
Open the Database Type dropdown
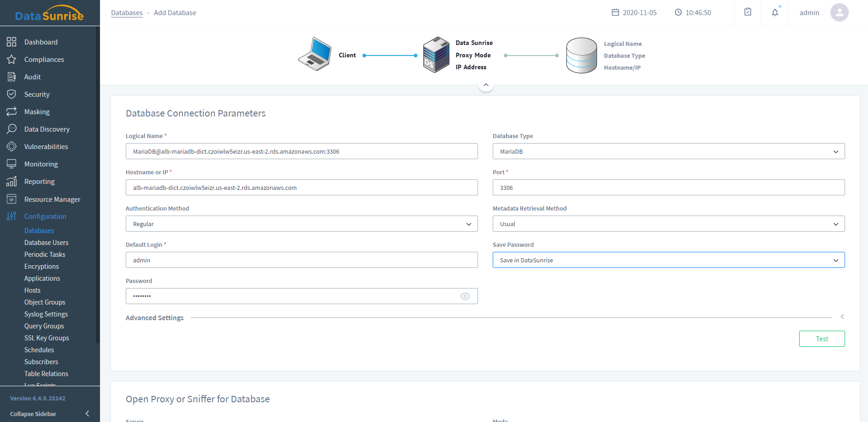pos(668,151)
